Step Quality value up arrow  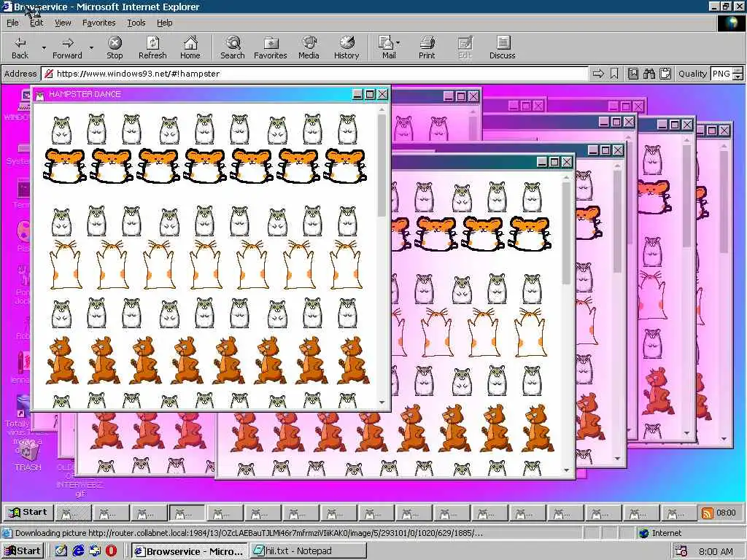pos(738,71)
